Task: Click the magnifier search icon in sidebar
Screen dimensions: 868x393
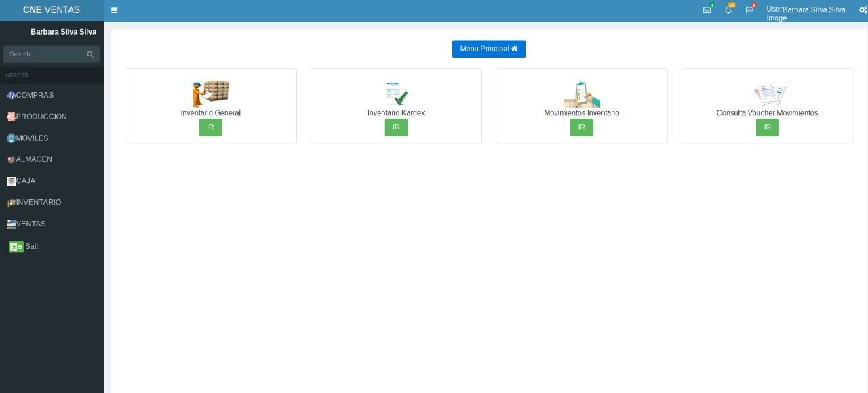Action: (90, 54)
